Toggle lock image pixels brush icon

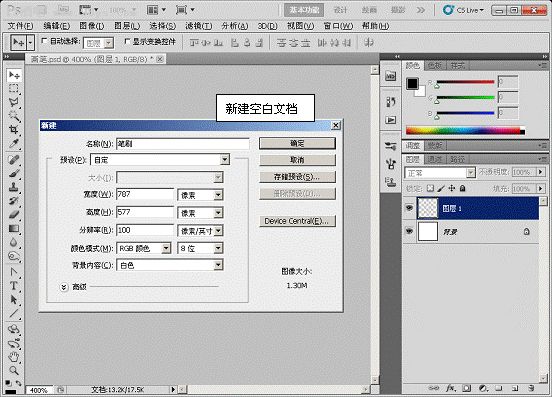[x=441, y=189]
